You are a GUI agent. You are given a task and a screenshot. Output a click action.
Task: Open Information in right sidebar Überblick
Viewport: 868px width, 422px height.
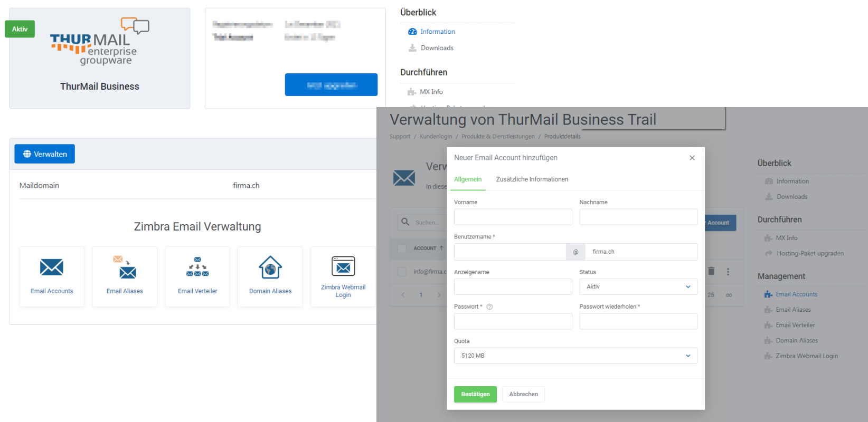pyautogui.click(x=792, y=181)
